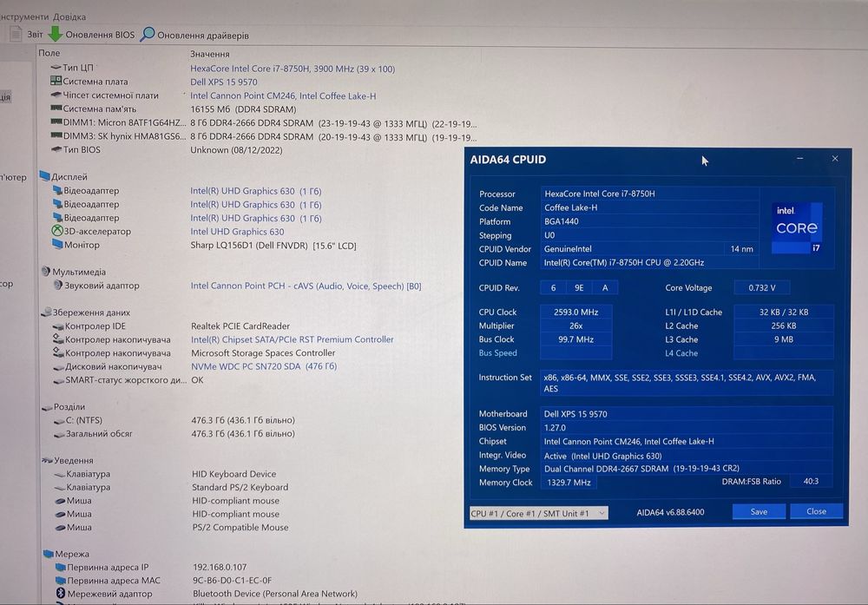
Task: Select Microsoft Storage Spaces Controller value
Action: pos(263,352)
